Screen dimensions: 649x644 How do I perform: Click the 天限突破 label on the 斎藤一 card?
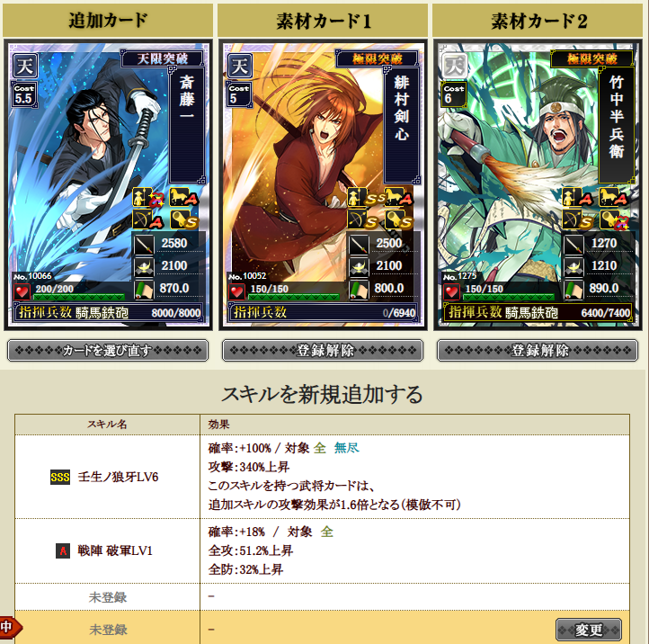(163, 58)
